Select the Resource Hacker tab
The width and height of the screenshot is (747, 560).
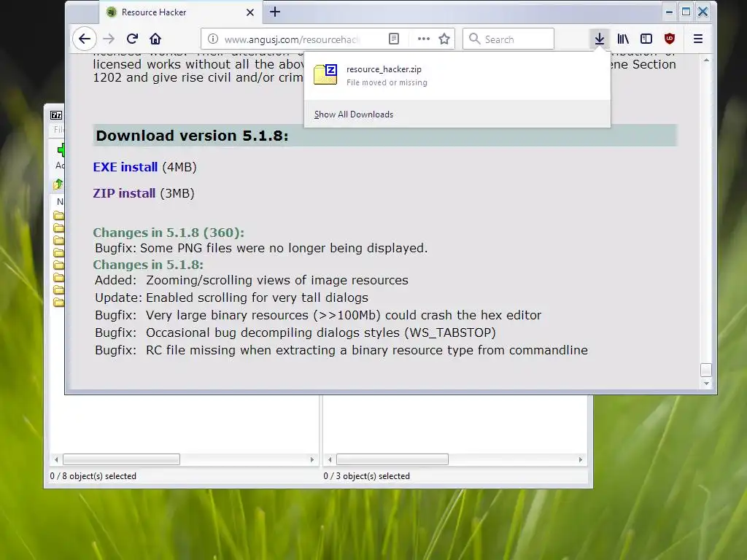tap(181, 12)
